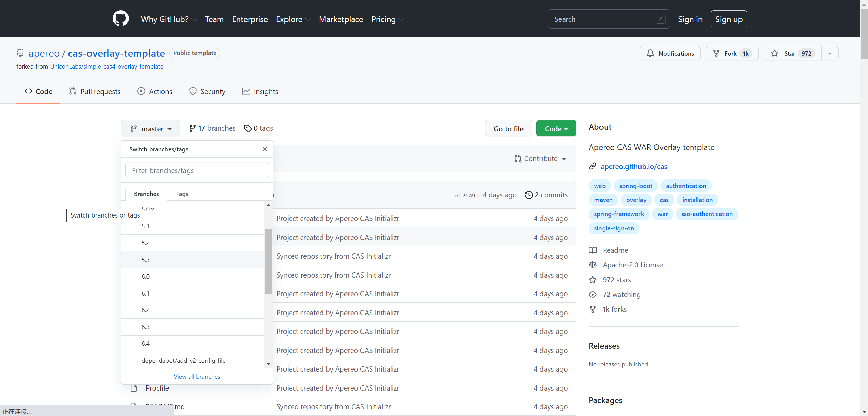Viewport: 868px width, 416px height.
Task: Click the Notifications bell icon
Action: click(650, 53)
